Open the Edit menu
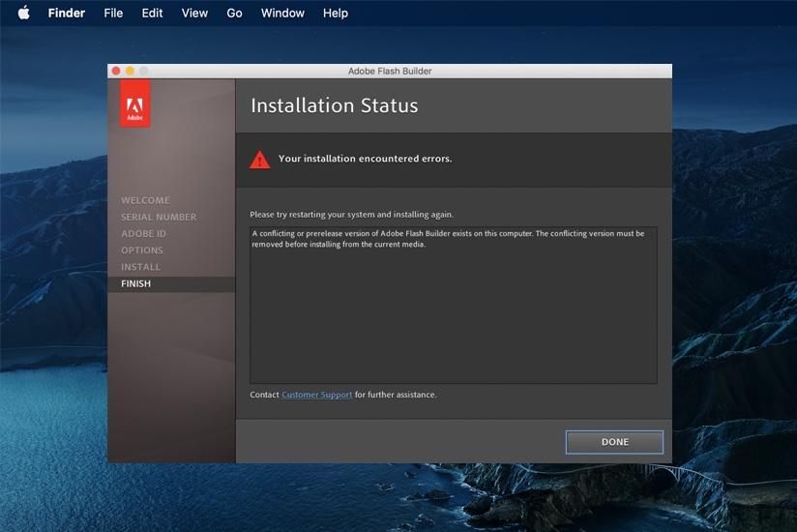797x532 pixels. click(152, 13)
